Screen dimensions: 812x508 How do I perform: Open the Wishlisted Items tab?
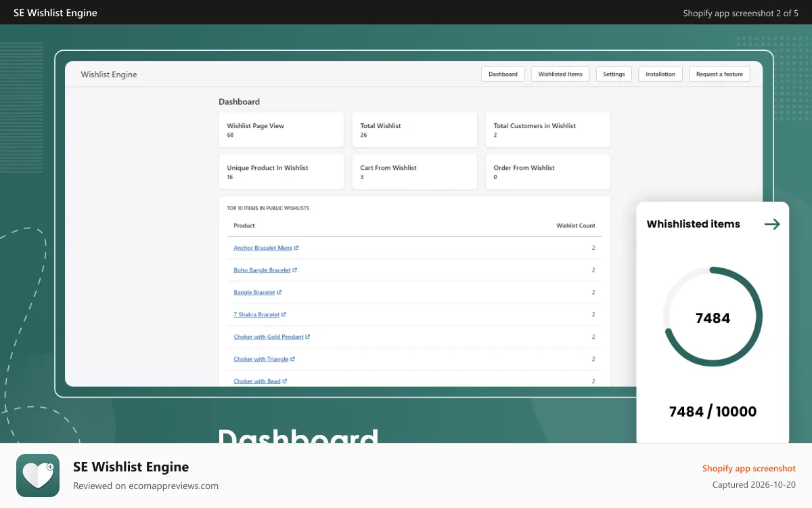pyautogui.click(x=560, y=74)
